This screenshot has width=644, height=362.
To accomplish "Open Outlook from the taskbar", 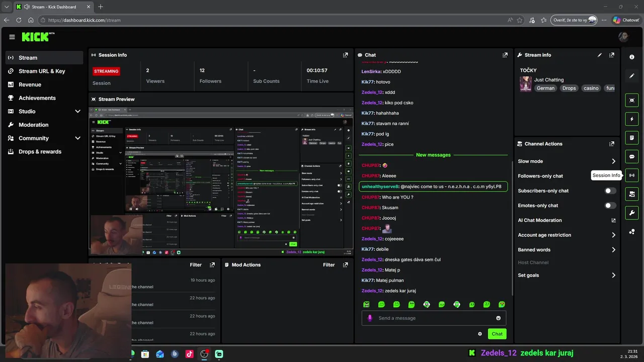I will (160, 354).
